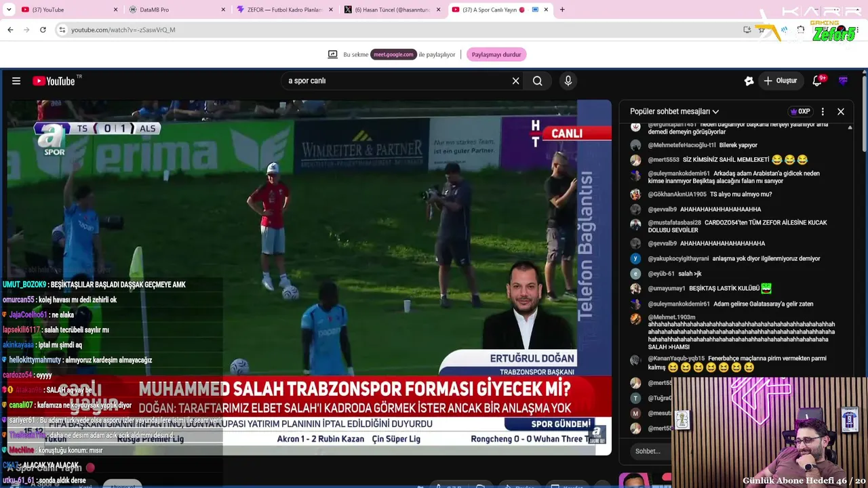This screenshot has width=868, height=488.
Task: Click the install app icon in address bar
Action: click(x=747, y=30)
